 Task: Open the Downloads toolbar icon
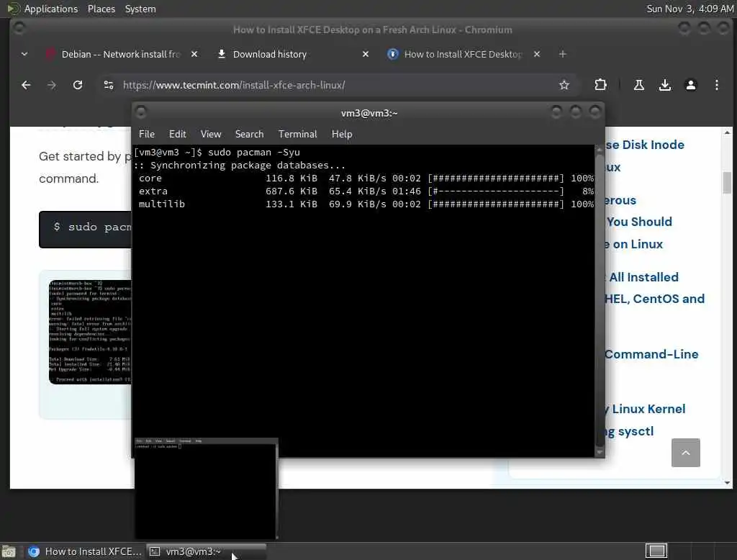pos(664,85)
